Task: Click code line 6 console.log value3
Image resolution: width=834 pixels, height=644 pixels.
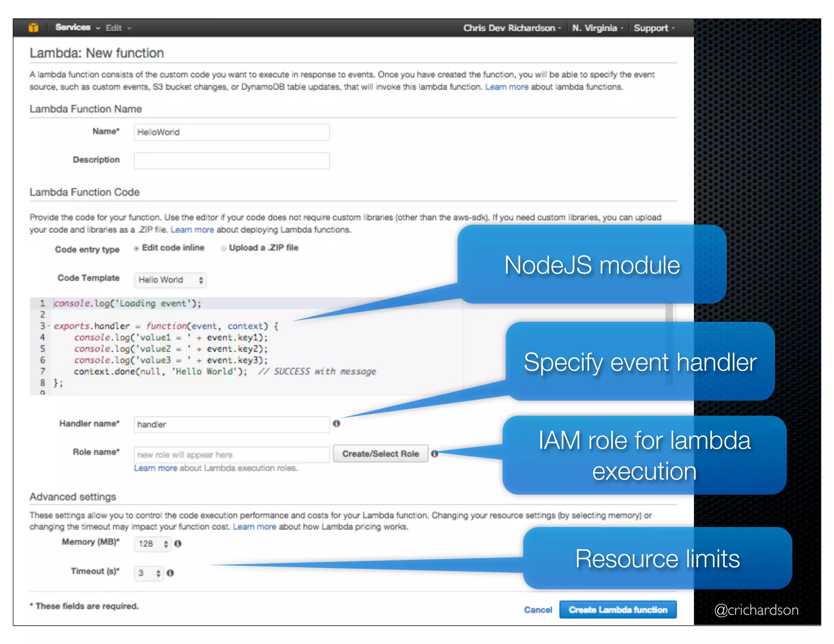Action: (x=171, y=360)
